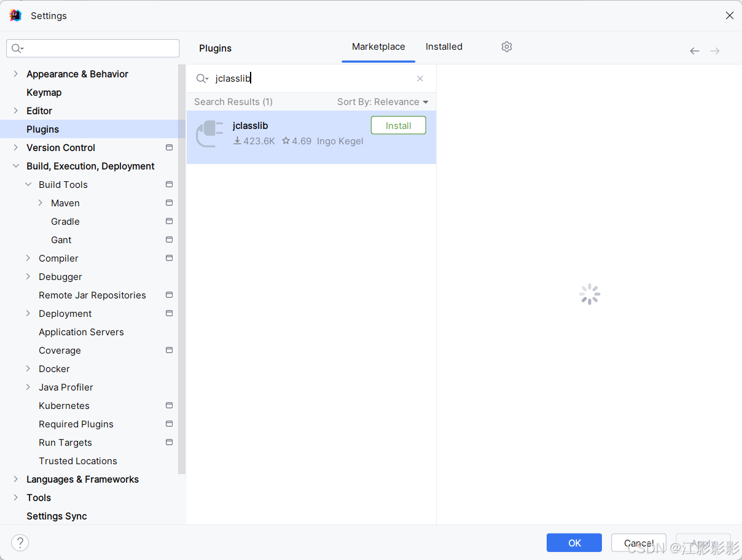Collapse the Build Tools node
The width and height of the screenshot is (742, 560).
tap(28, 184)
